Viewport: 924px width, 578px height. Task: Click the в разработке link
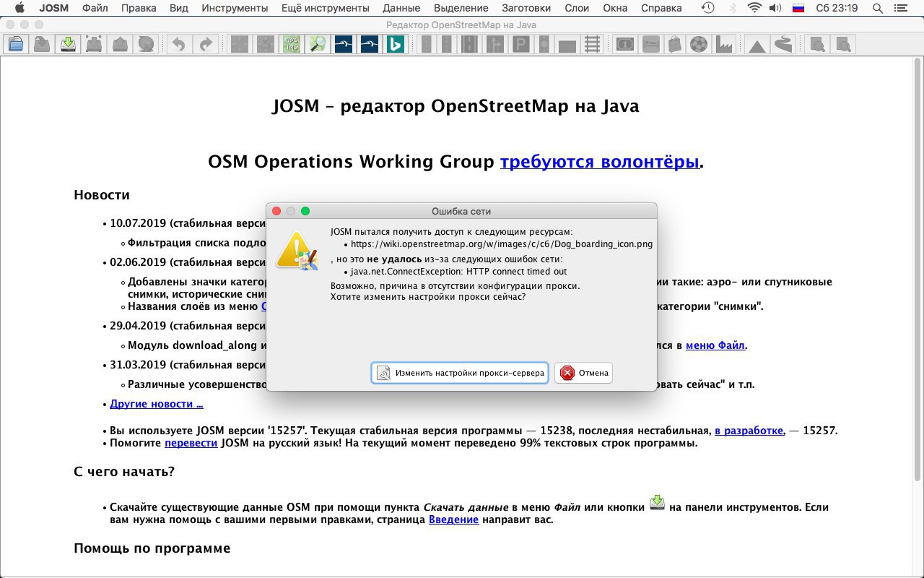(x=749, y=431)
